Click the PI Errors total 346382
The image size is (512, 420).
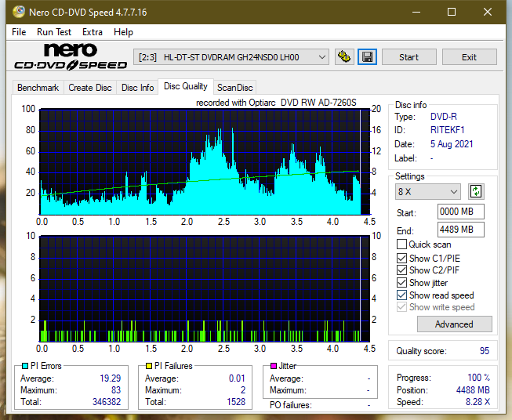pyautogui.click(x=107, y=402)
